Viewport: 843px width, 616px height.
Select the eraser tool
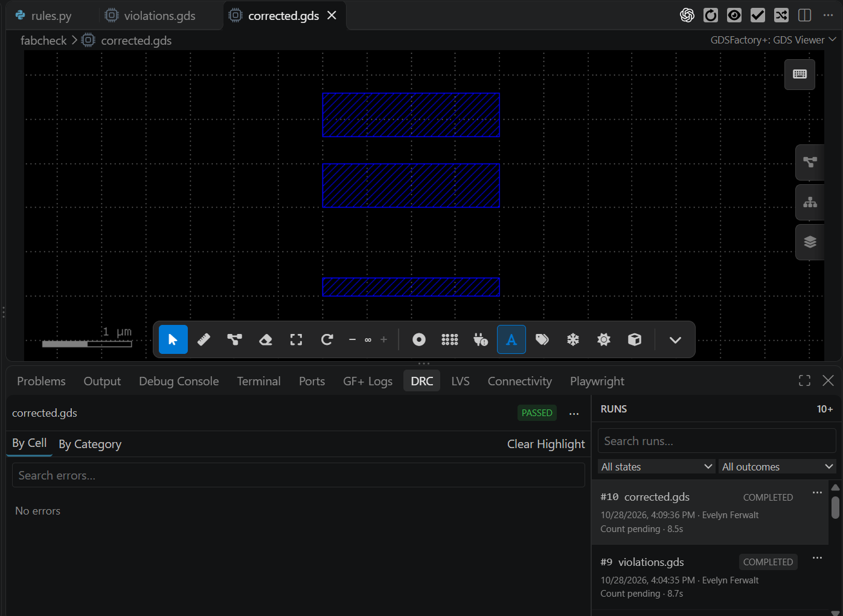[266, 339]
